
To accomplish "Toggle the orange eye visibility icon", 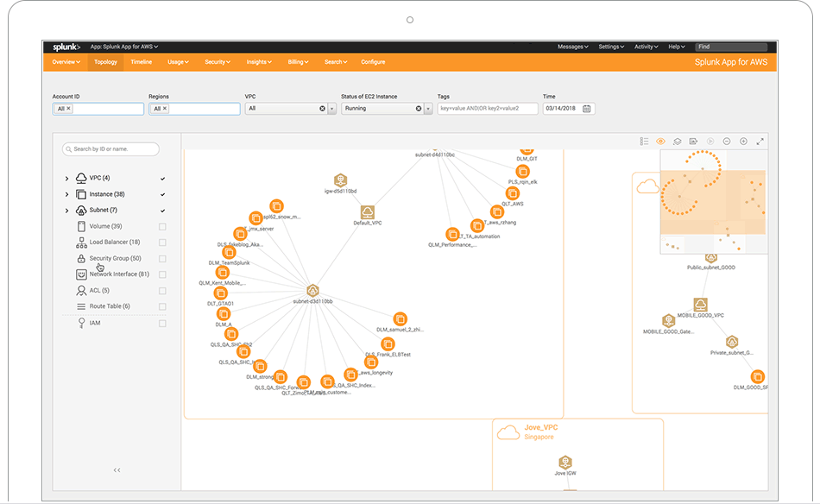I will tap(660, 142).
